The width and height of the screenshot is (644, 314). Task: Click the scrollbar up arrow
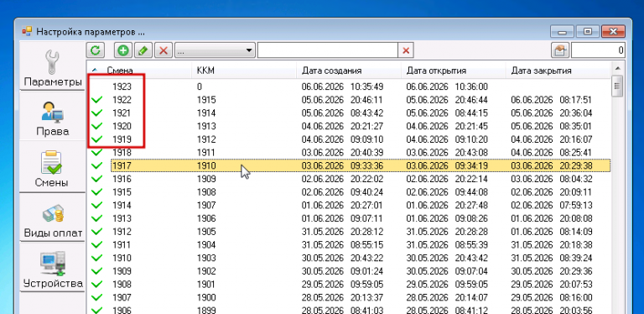point(618,68)
